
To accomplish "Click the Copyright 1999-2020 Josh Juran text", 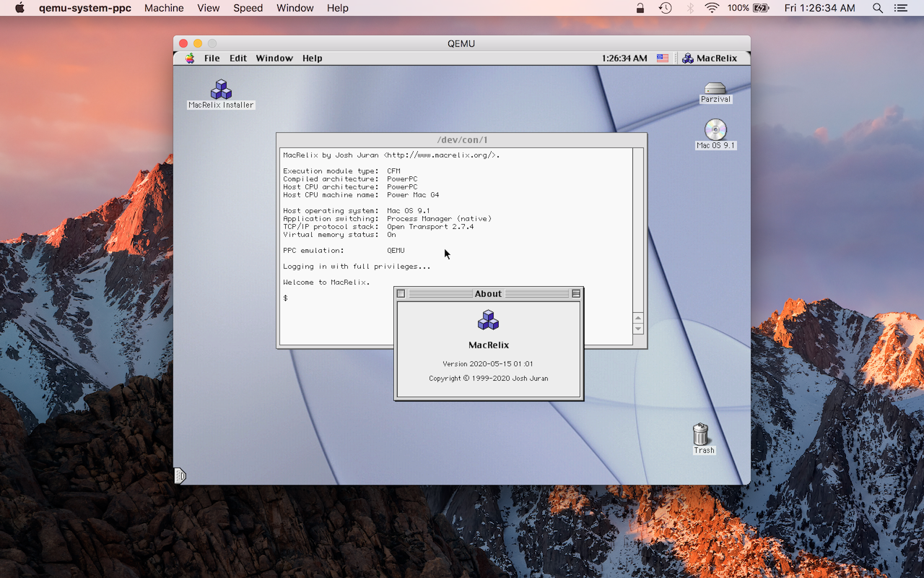I will pyautogui.click(x=489, y=378).
